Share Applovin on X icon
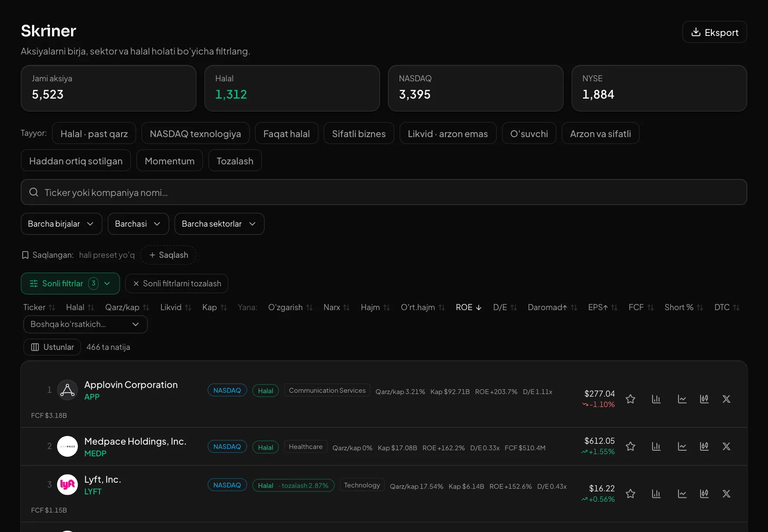This screenshot has width=768, height=532. pos(726,399)
